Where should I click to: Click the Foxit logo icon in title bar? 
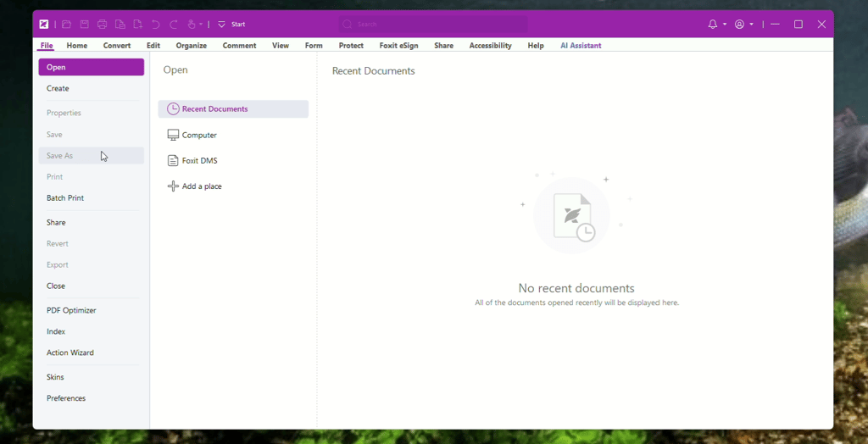point(44,25)
